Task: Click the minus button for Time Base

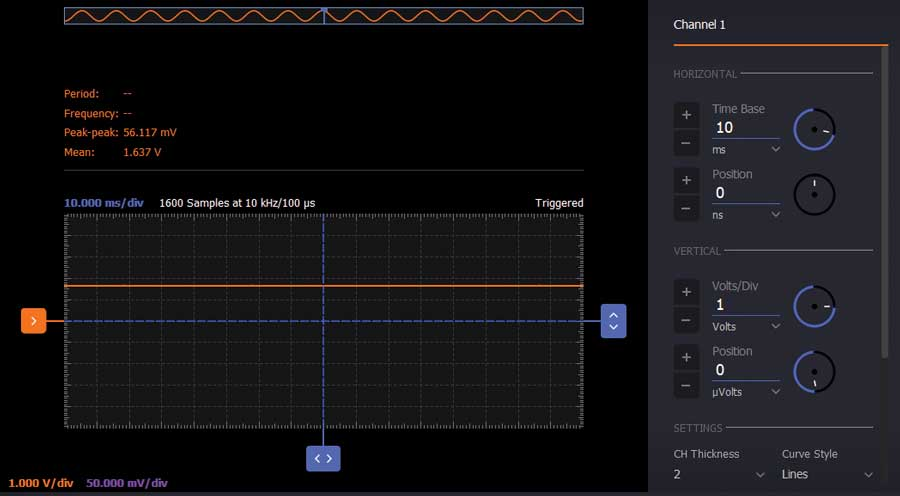Action: point(686,144)
